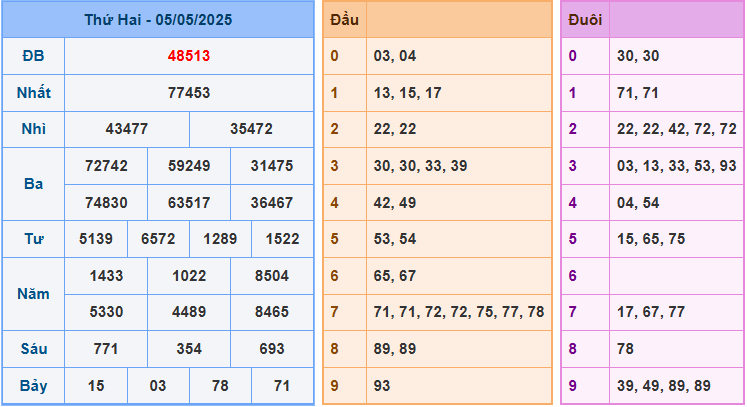This screenshot has width=747, height=407.
Task: Click the Ba prize number 36467
Action: [x=272, y=203]
